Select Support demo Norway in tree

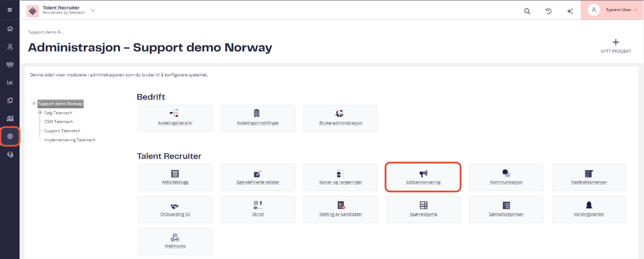tap(60, 104)
